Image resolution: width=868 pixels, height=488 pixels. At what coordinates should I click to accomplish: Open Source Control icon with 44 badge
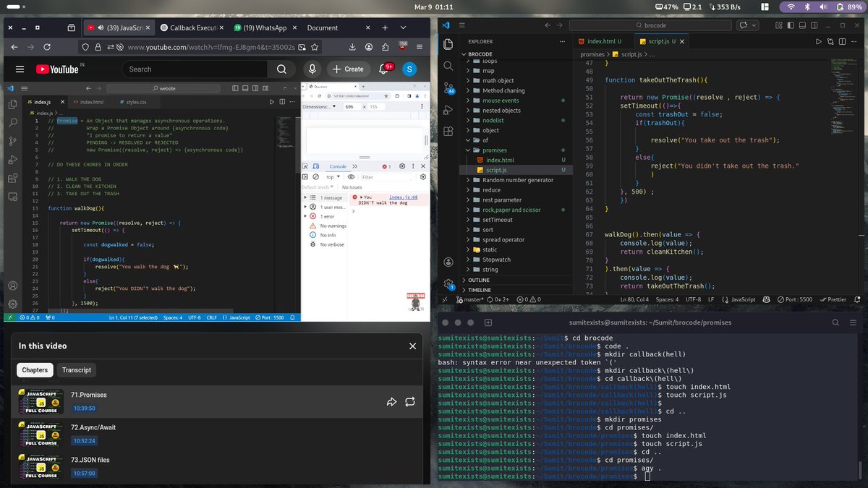(448, 87)
